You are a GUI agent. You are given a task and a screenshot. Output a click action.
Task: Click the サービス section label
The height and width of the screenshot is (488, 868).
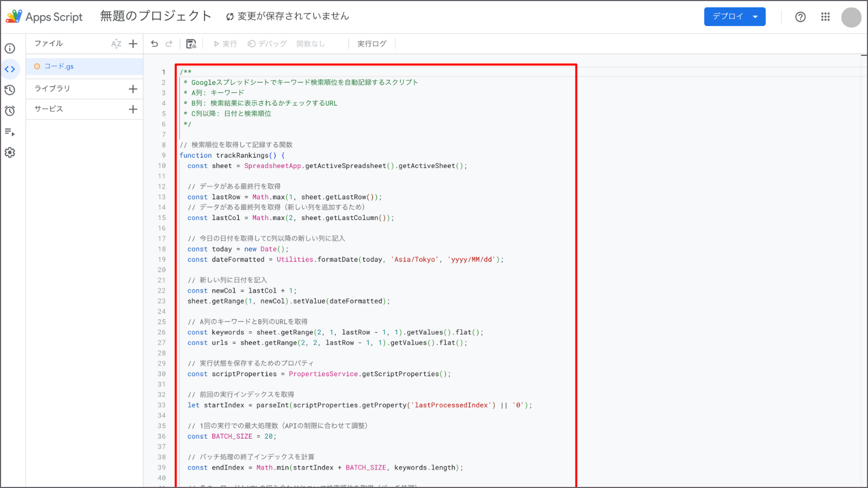point(49,109)
